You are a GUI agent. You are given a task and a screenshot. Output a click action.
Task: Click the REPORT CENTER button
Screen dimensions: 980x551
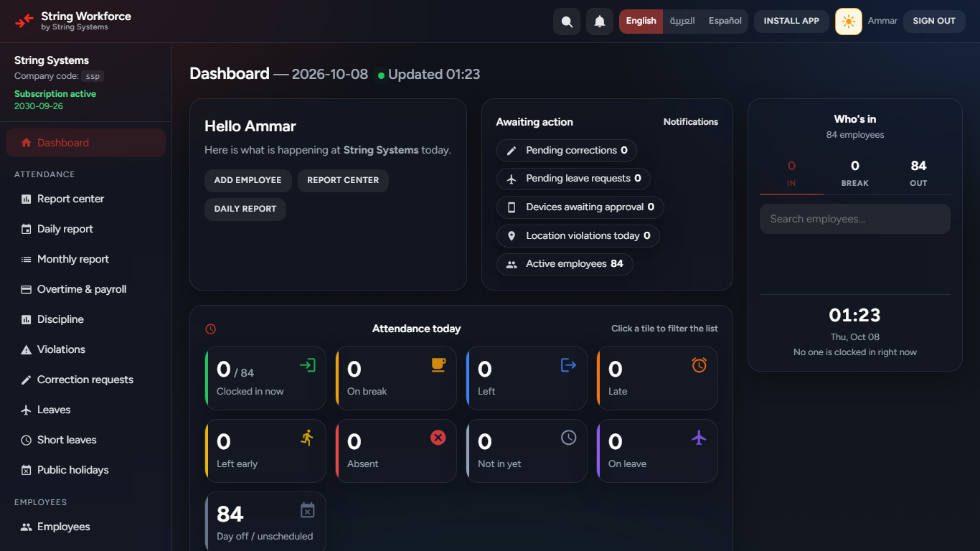pos(343,180)
